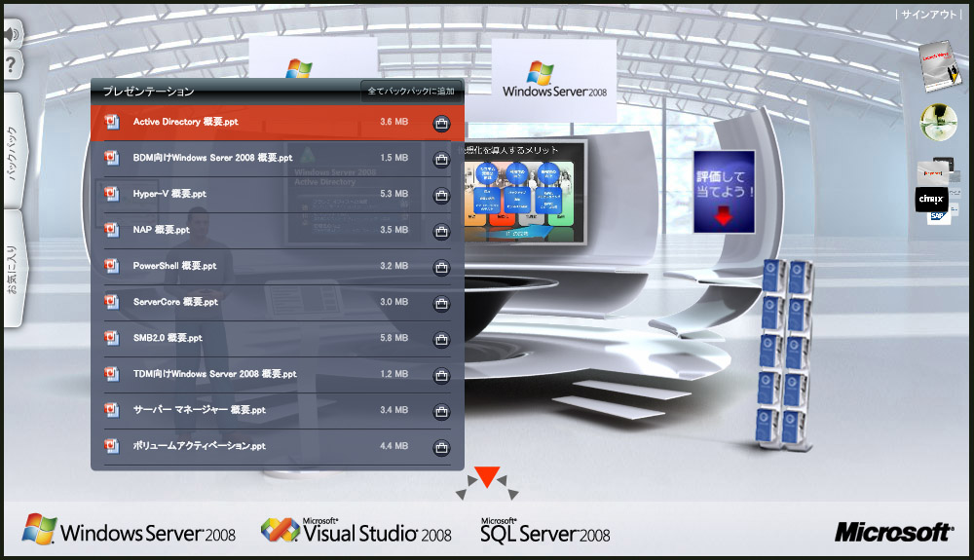Screen dimensions: 974x560
Task: Open the 評価して当てよう！ blue poster
Action: click(x=724, y=192)
